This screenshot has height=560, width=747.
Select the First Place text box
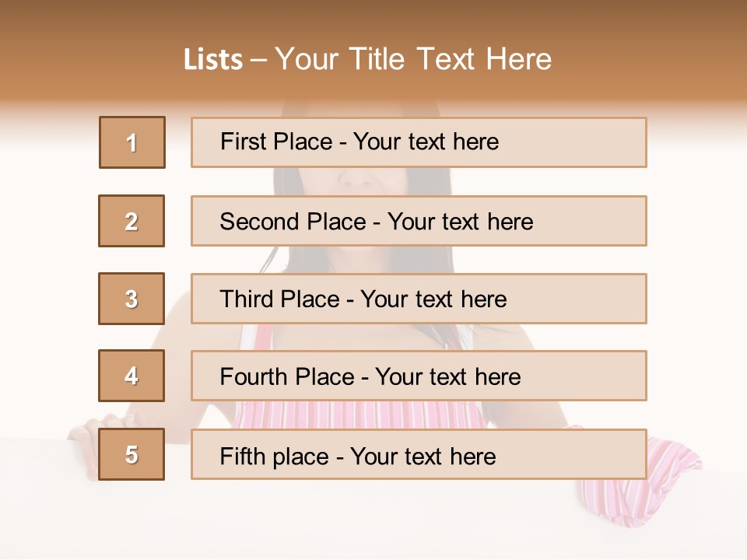click(419, 142)
